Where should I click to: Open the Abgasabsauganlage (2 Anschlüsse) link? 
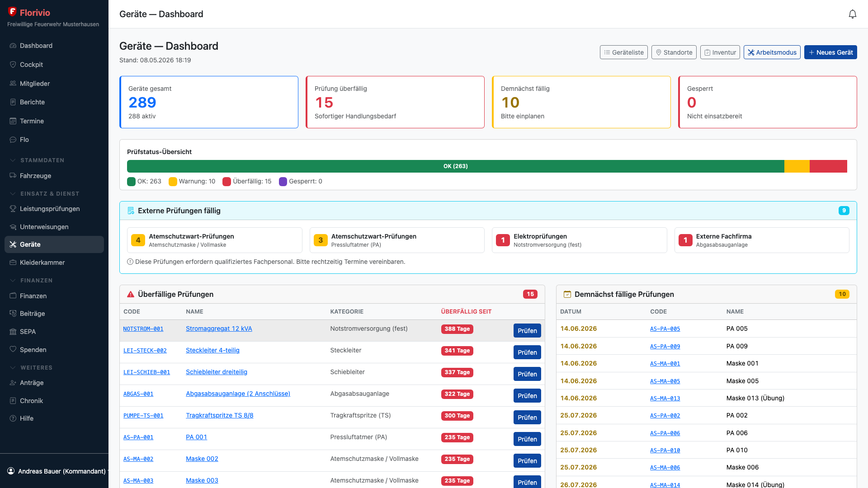pos(238,394)
